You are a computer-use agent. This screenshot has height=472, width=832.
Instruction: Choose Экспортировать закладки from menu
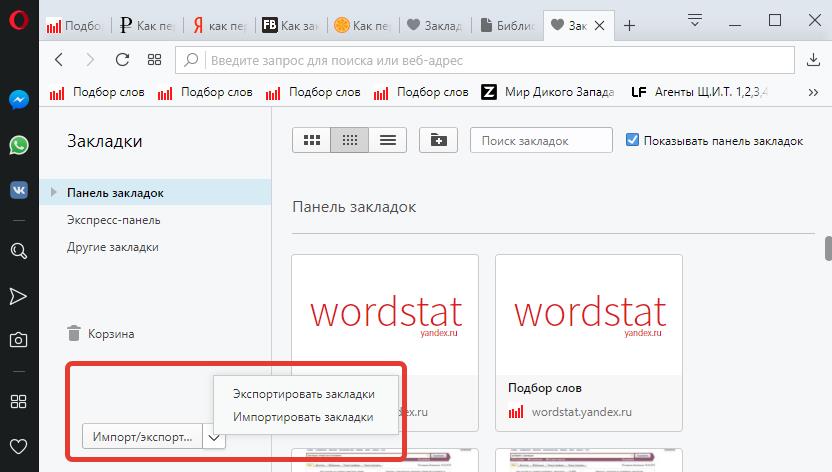[304, 393]
